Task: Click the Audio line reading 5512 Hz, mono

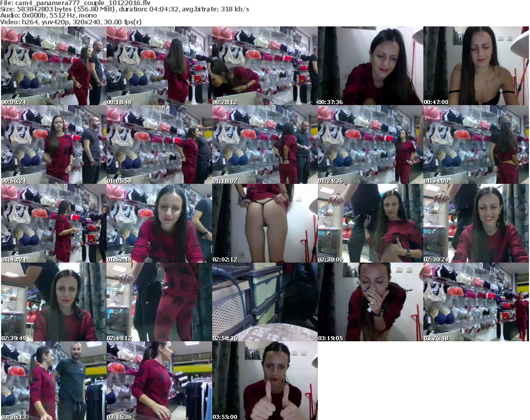Action: pyautogui.click(x=48, y=16)
